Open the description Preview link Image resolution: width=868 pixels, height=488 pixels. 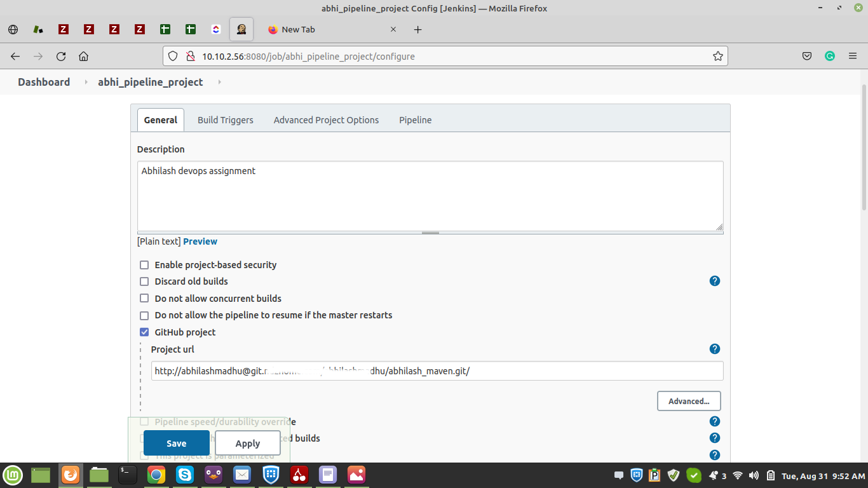click(200, 241)
